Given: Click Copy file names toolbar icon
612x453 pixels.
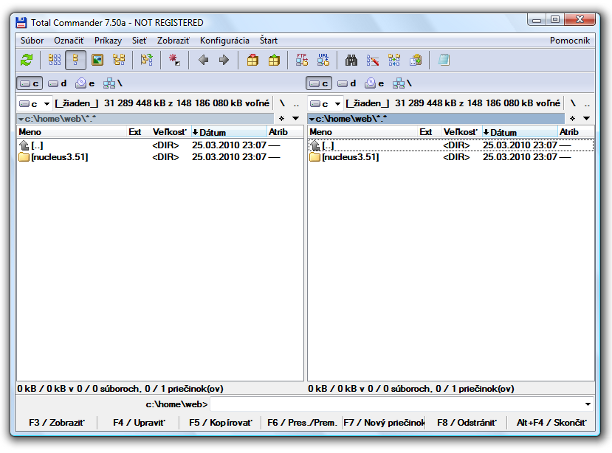Looking at the screenshot, I should coord(416,60).
